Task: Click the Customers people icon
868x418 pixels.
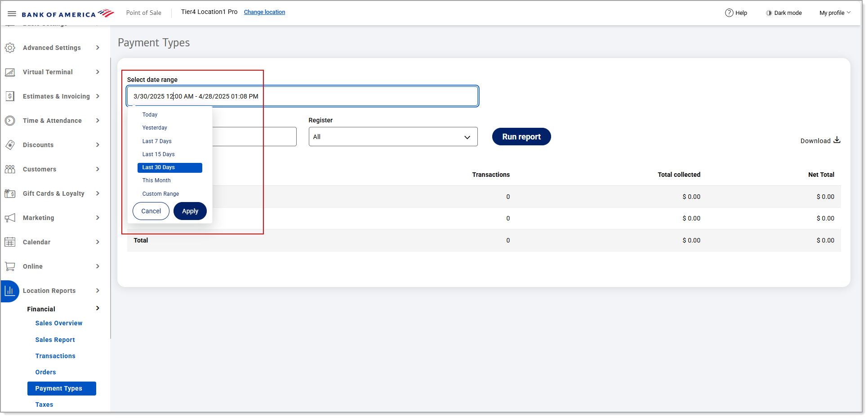Action: pos(10,169)
